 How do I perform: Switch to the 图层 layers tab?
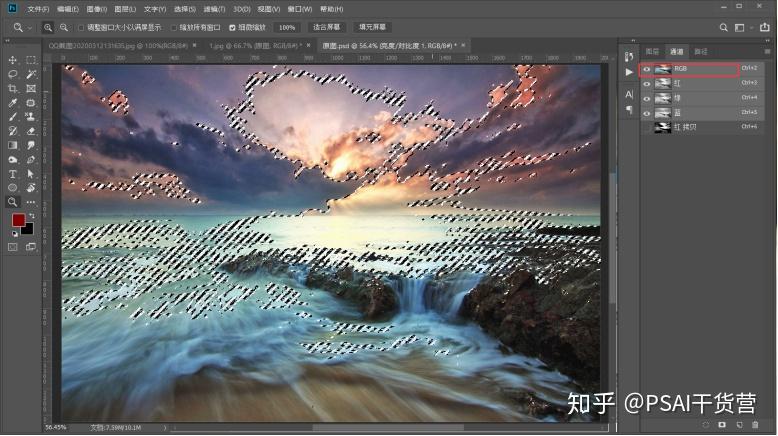click(x=652, y=52)
